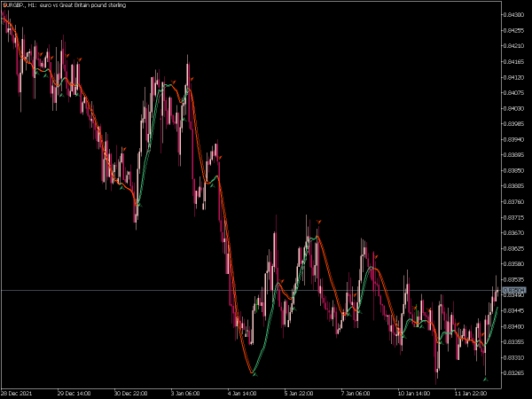Screen dimensions: 532x399
Task: Click the 30 Dec 22:00 time label
Action: pos(130,393)
